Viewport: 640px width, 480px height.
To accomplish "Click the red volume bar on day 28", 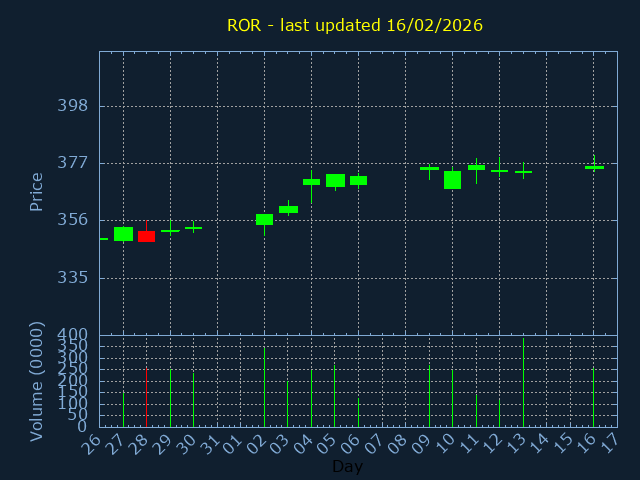I will 146,396.
